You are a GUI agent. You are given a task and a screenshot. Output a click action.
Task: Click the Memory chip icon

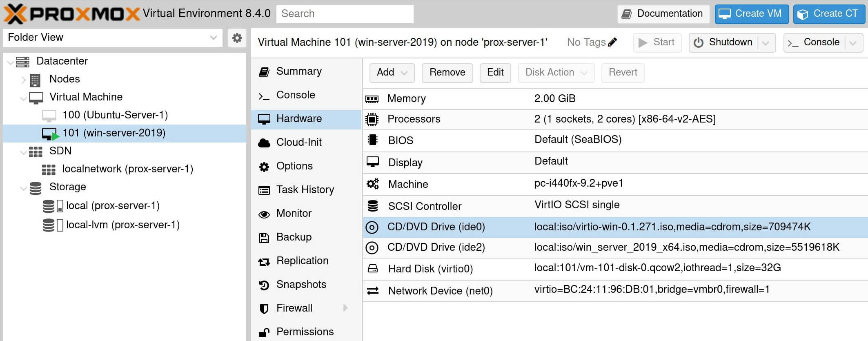click(372, 99)
